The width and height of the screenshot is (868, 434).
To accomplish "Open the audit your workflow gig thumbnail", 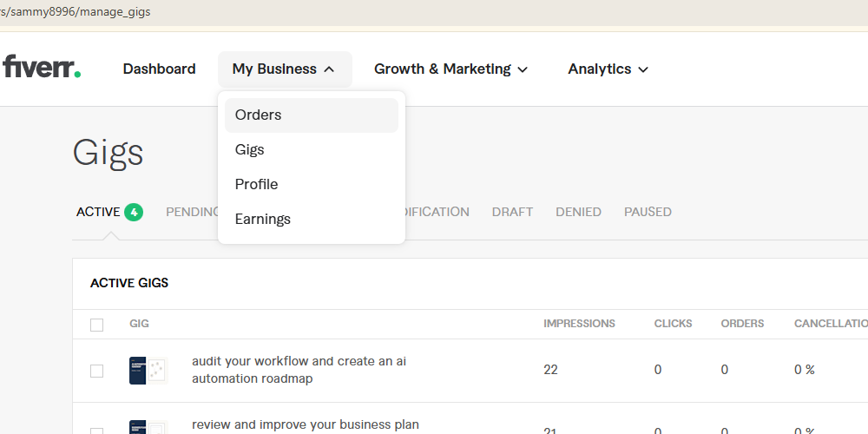I will point(148,371).
